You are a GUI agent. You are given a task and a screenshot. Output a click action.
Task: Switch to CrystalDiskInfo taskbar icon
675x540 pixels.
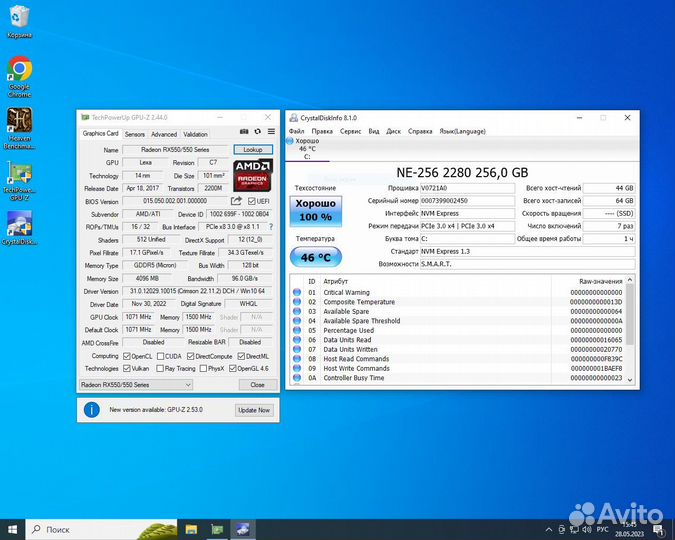pyautogui.click(x=243, y=529)
